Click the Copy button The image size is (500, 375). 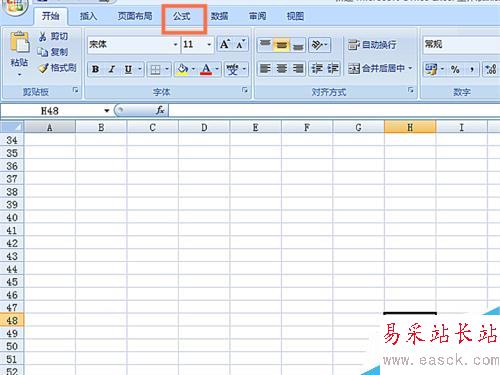[53, 52]
